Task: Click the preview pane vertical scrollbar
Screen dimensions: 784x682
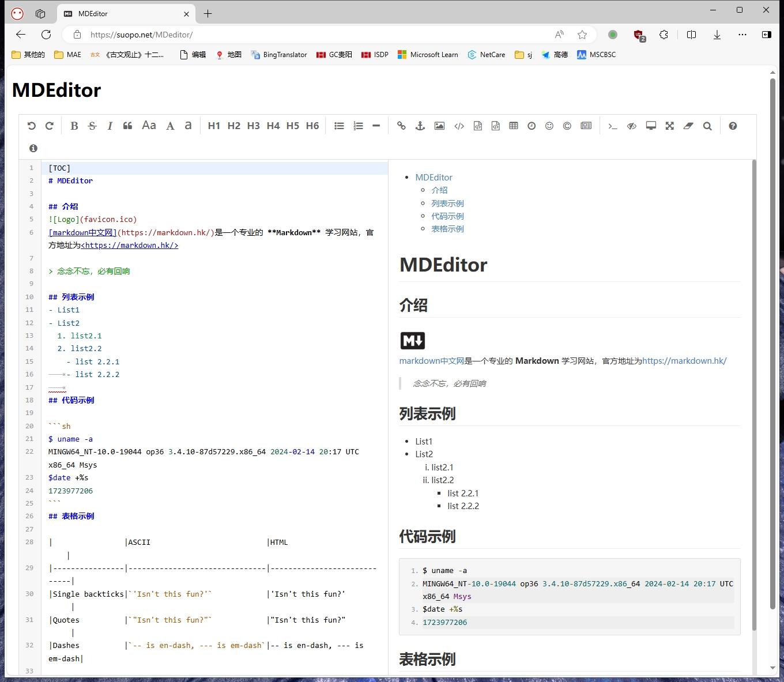Action: (x=753, y=395)
